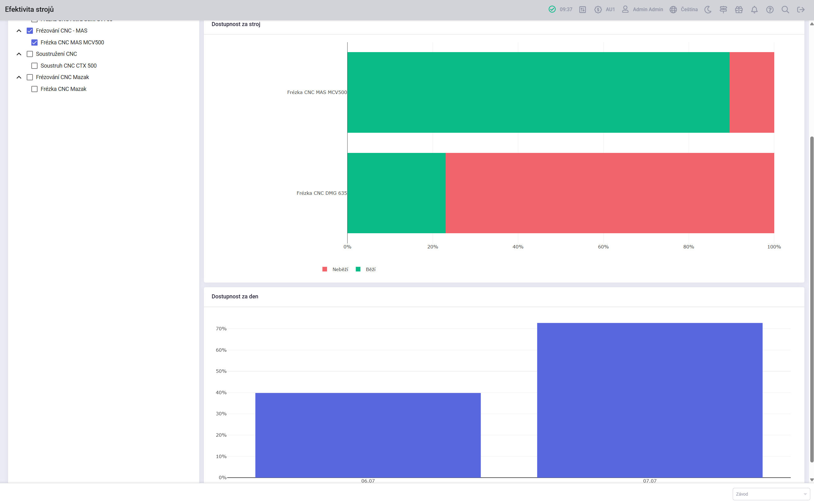
Task: Collapse the Soustružení CNC tree node
Action: (x=19, y=54)
